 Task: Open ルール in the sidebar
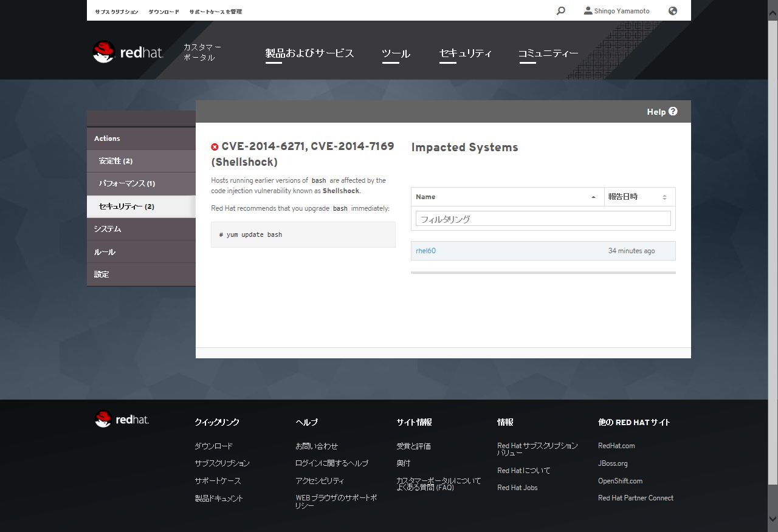(141, 251)
